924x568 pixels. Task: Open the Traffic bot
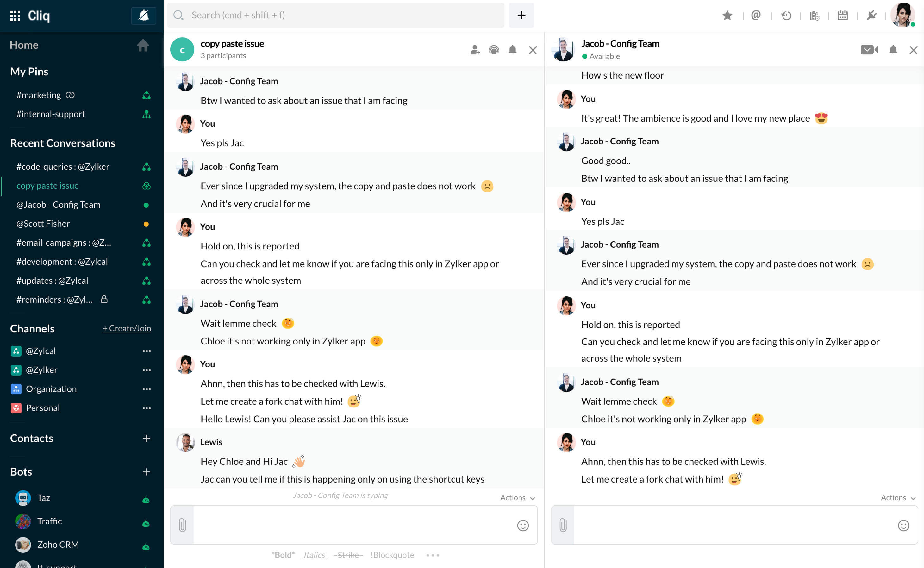click(x=82, y=521)
